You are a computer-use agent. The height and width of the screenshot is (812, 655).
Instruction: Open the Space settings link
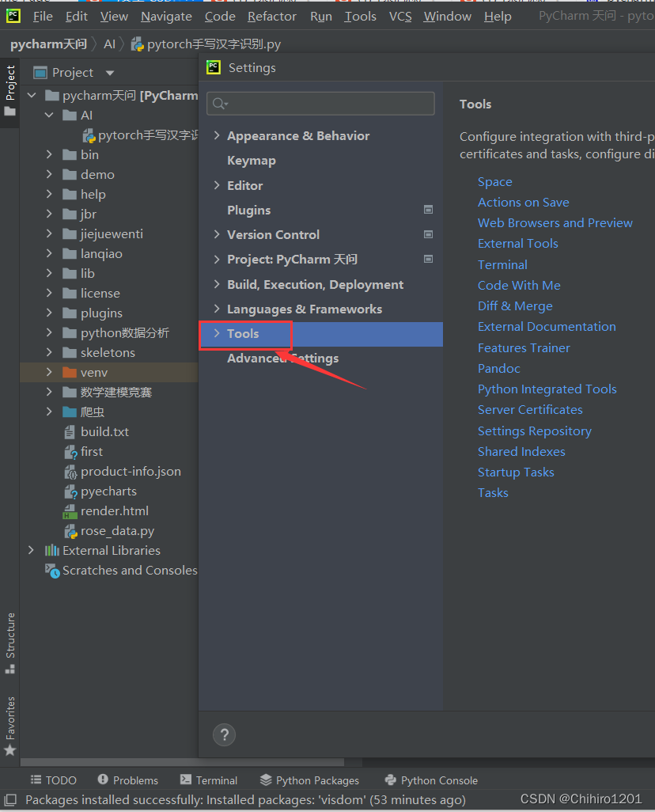click(495, 182)
